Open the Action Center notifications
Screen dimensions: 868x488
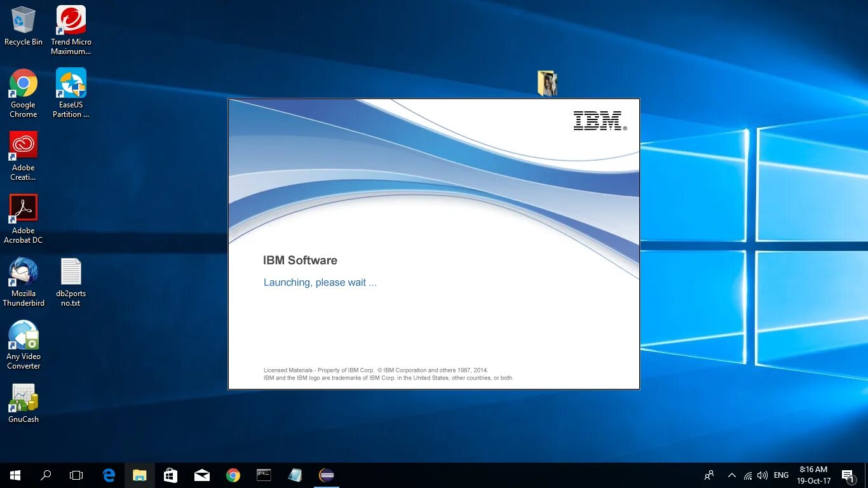tap(848, 475)
